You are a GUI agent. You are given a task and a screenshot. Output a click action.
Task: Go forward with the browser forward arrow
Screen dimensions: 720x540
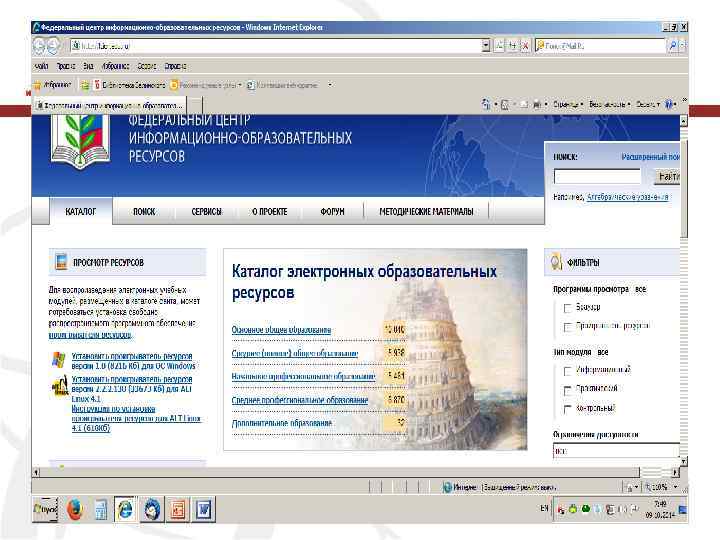(53, 45)
